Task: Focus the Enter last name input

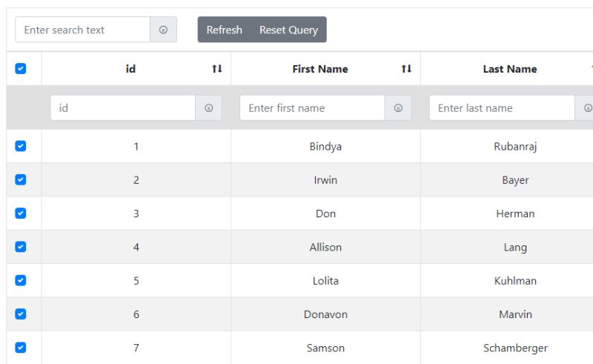Action: (503, 107)
